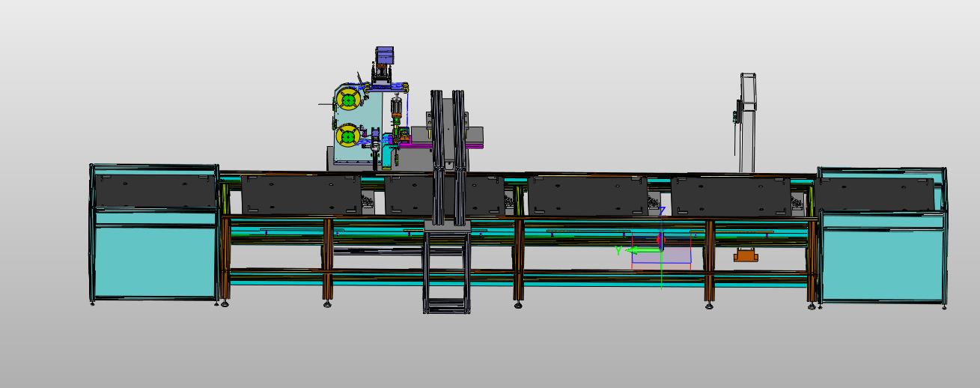Select the upper yellow reel on the labeling head

pyautogui.click(x=348, y=98)
